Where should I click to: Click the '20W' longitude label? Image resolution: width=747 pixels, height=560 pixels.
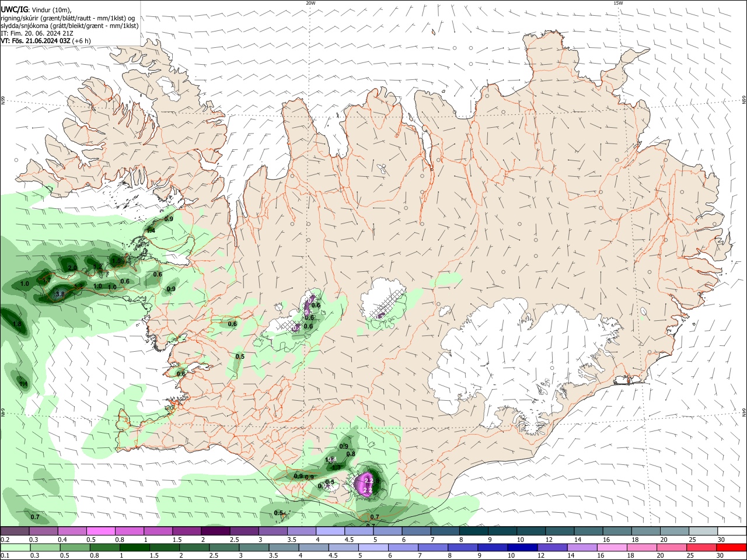pos(310,3)
